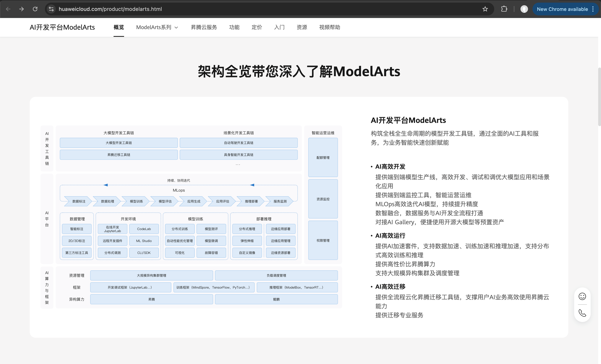601x364 pixels.
Task: Click the 功能 navigation link
Action: 234,27
